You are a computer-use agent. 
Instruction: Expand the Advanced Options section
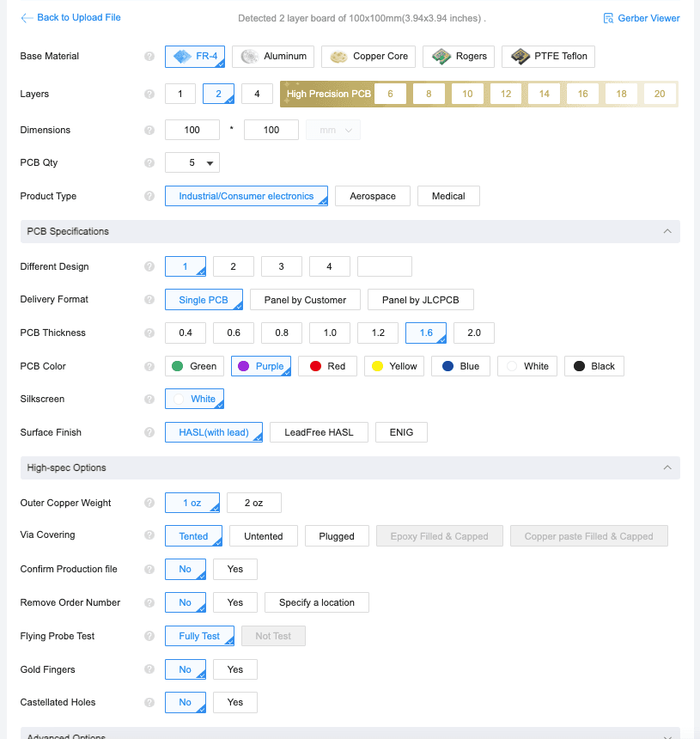pyautogui.click(x=667, y=736)
